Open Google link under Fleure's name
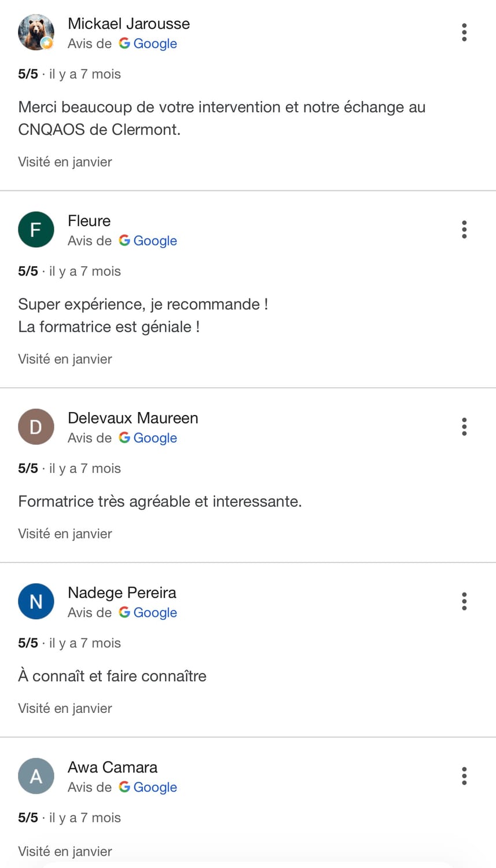Screen dimensions: 496x868 148,241
